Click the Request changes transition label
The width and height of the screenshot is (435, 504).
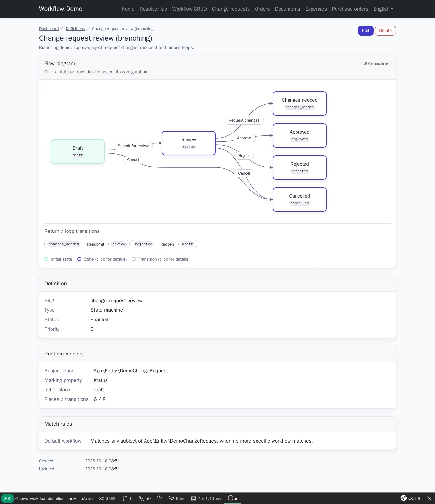tap(244, 120)
